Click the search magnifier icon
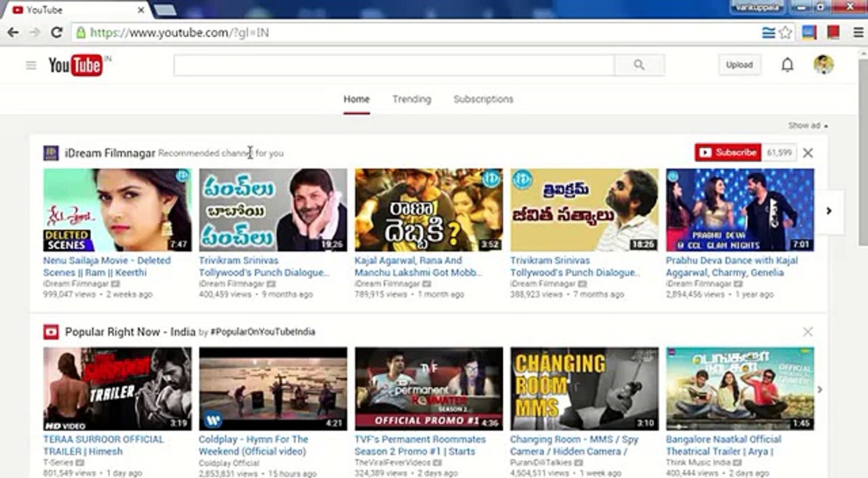The height and width of the screenshot is (478, 868). click(639, 65)
